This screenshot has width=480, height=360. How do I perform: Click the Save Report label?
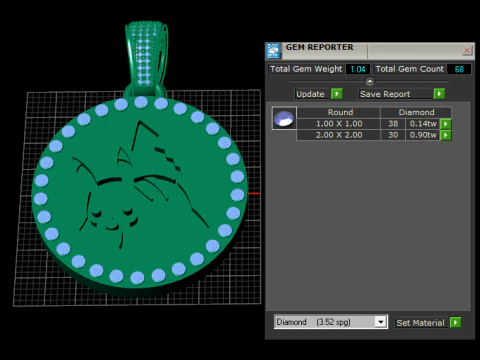pyautogui.click(x=385, y=94)
